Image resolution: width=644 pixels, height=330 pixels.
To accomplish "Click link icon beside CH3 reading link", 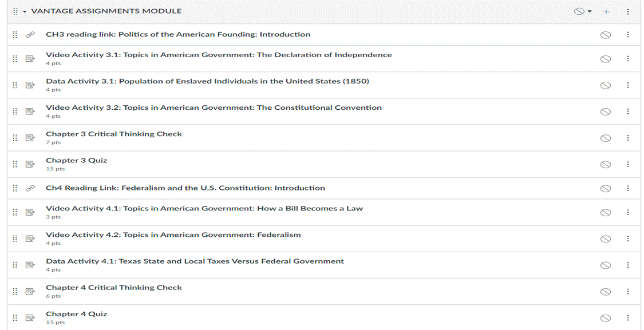I will click(x=30, y=35).
